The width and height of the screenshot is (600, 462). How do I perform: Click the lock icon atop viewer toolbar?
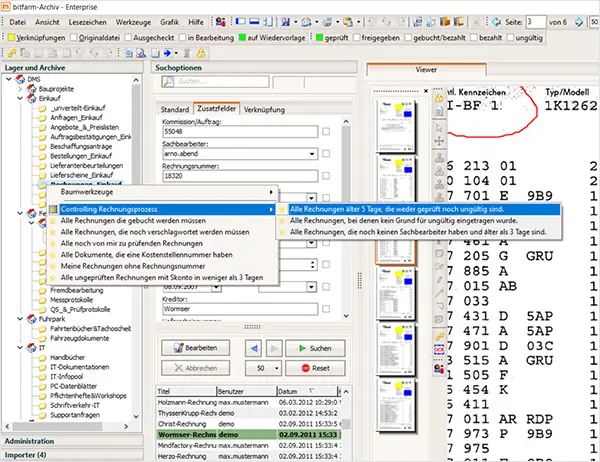(439, 98)
